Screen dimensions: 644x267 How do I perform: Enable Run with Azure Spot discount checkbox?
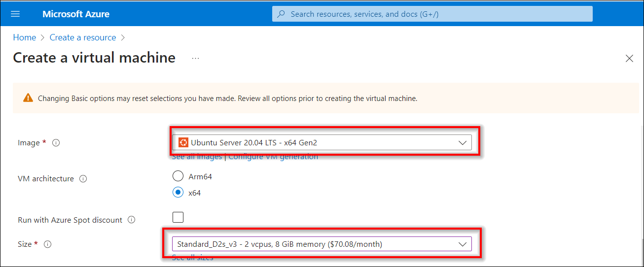[x=178, y=217]
